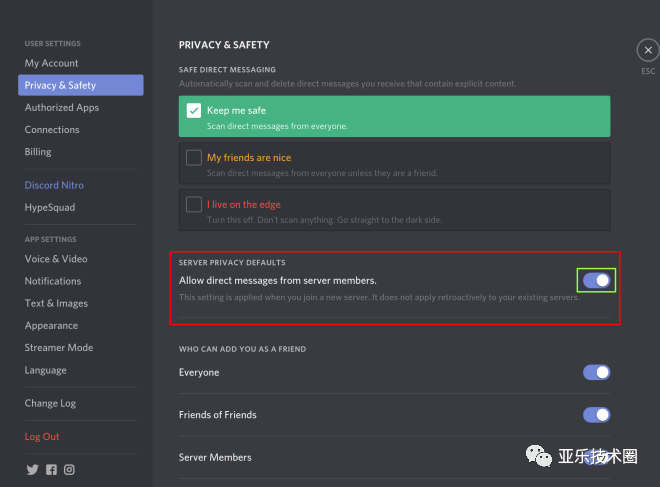Open Billing settings page

[38, 152]
